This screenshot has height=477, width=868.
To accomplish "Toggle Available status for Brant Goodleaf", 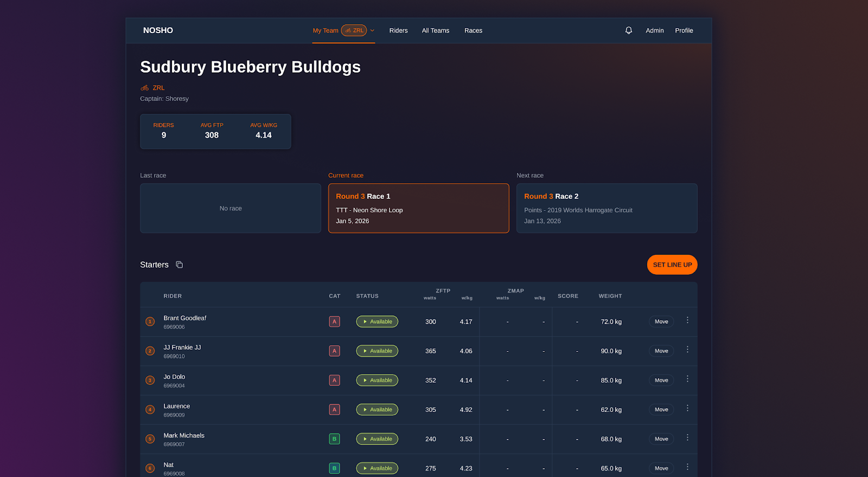I will [x=377, y=321].
